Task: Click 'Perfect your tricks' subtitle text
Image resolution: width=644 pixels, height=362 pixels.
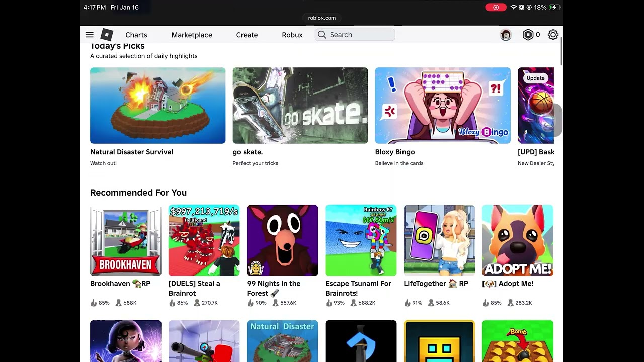Action: (x=255, y=163)
